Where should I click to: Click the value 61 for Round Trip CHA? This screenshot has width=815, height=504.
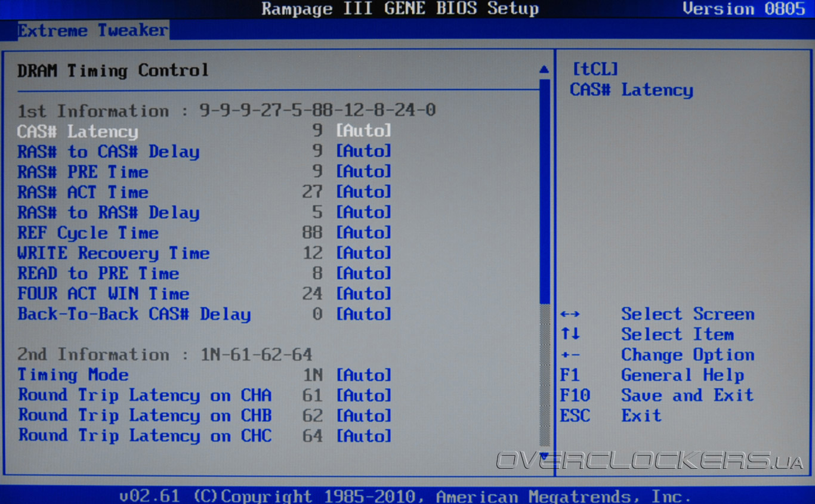click(313, 395)
